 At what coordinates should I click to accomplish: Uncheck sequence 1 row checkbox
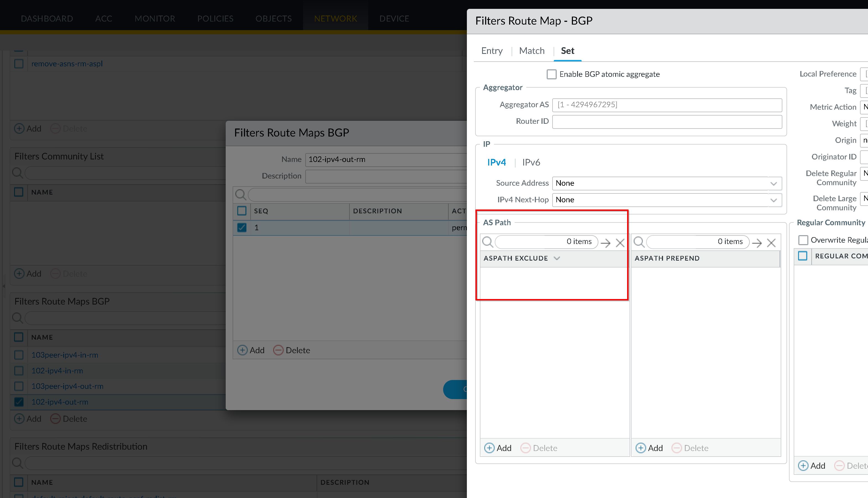[242, 227]
